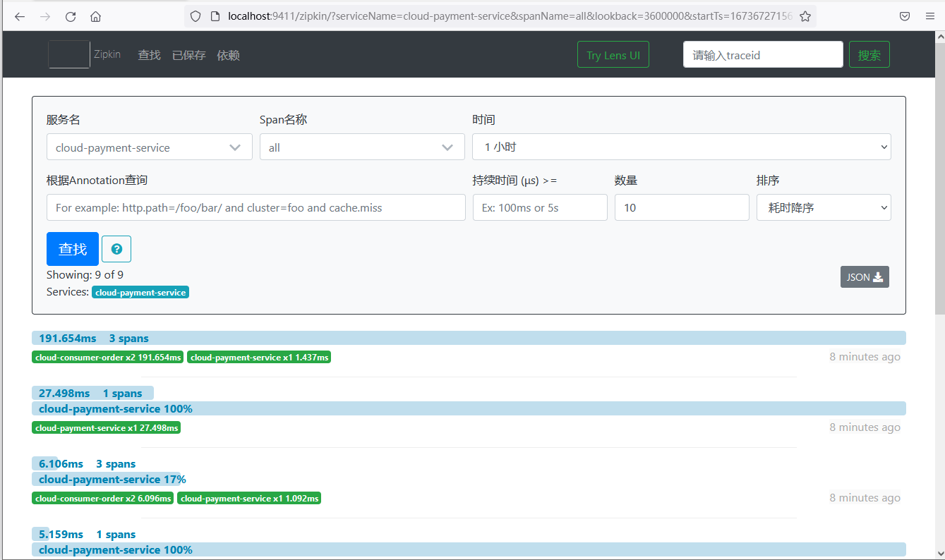Focus the traceid search input

(763, 55)
